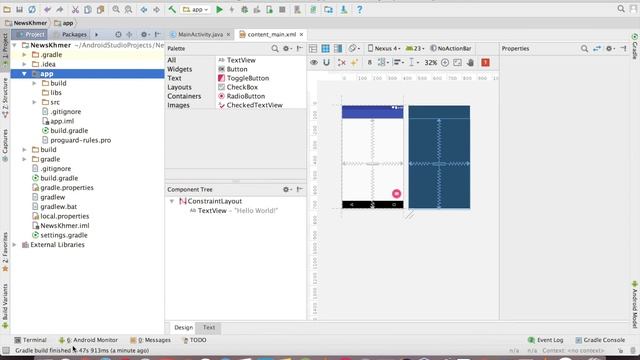Navigate Back with the toolbar arrow
This screenshot has height=360, width=640.
coord(144,9)
